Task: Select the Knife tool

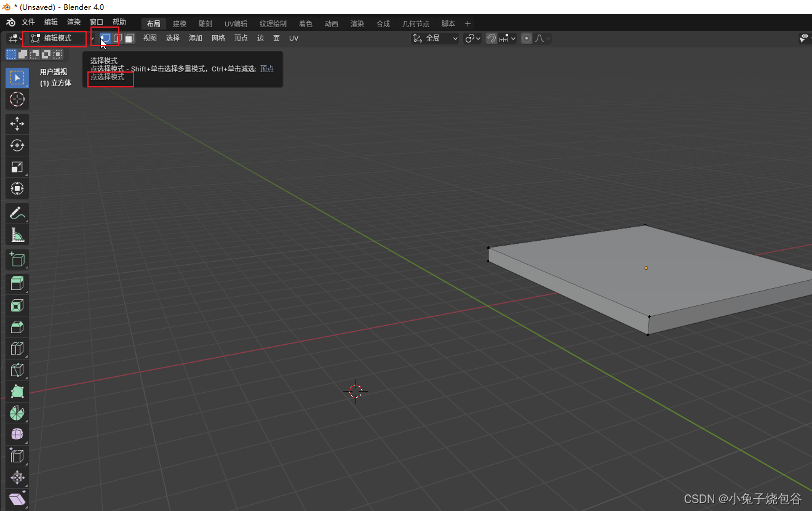Action: point(17,370)
